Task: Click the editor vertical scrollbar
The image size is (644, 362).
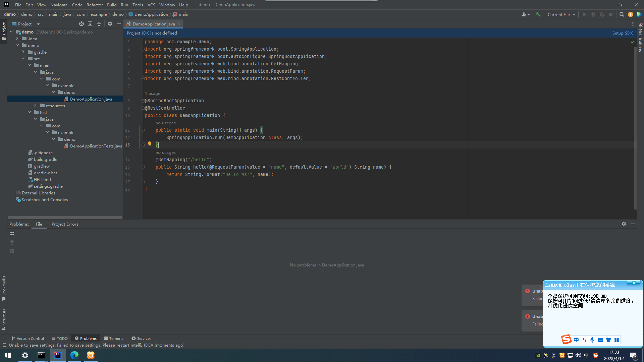Action: point(635,127)
